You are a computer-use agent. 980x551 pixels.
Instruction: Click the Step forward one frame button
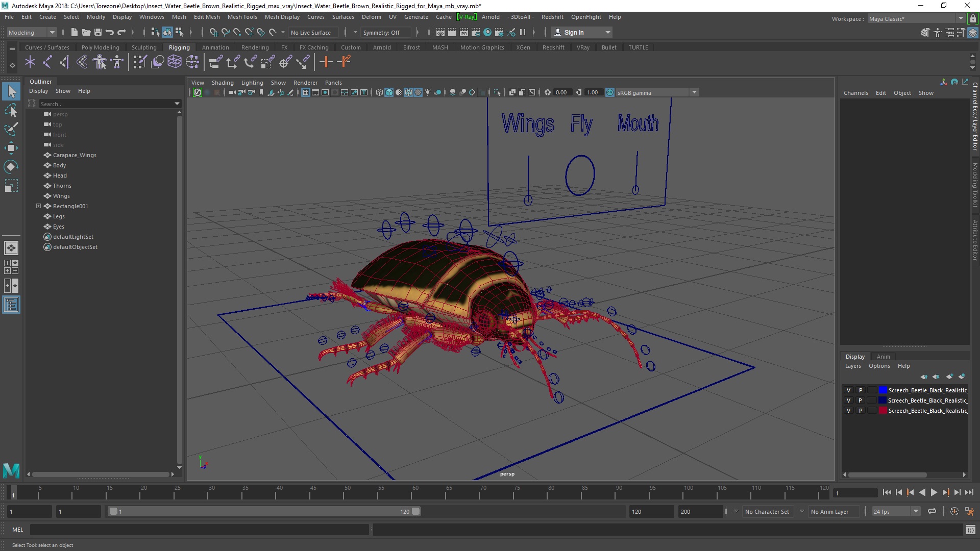[957, 492]
